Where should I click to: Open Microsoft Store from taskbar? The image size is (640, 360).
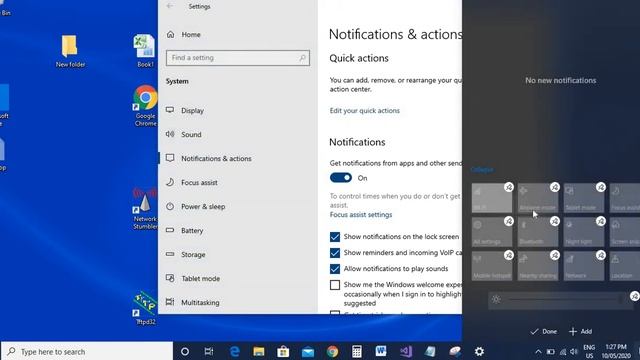(x=283, y=351)
